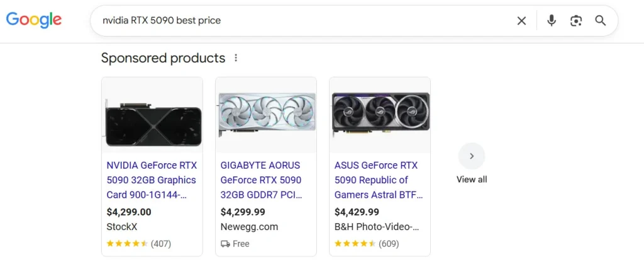
Task: Open GIGABYTE AORUS GeForce RTX 5090 listing
Action: [261, 180]
